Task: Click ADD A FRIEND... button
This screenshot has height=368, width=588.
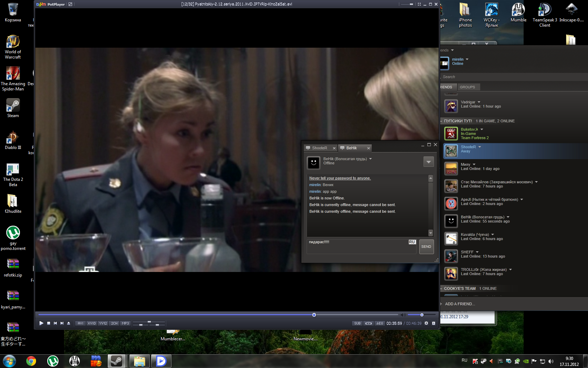Action: pos(460,304)
